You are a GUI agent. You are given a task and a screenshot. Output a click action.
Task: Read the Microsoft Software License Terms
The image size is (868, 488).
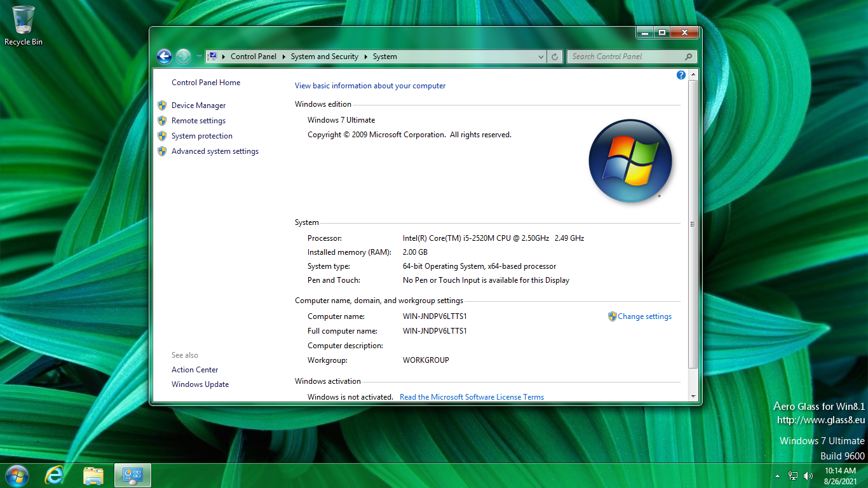click(x=471, y=397)
